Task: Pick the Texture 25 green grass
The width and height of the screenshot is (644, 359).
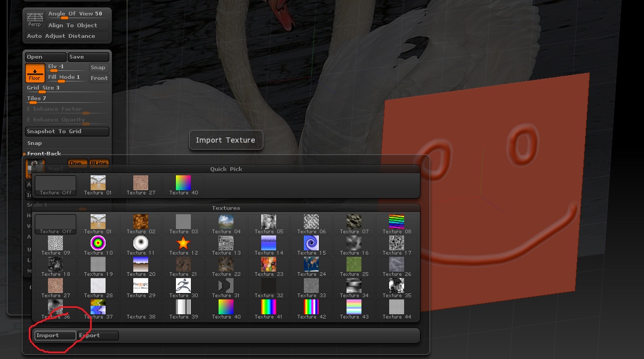Action: click(354, 267)
